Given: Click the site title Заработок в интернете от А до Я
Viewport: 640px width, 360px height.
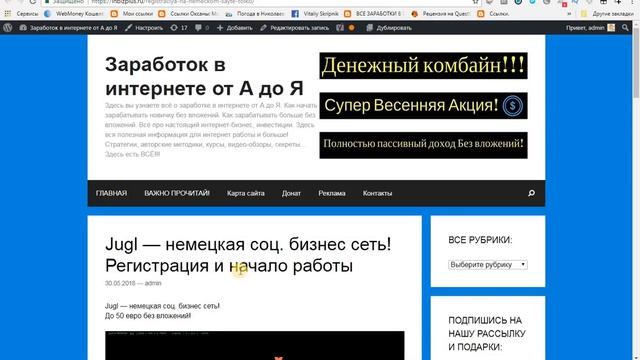Looking at the screenshot, I should click(x=204, y=76).
